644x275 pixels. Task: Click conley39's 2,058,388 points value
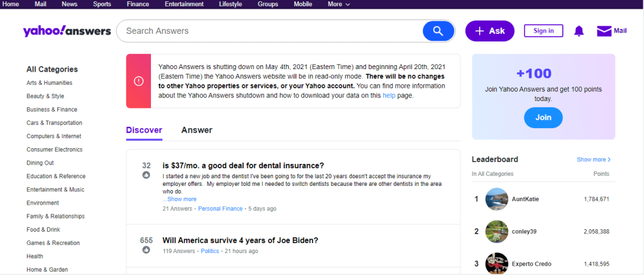coord(596,232)
